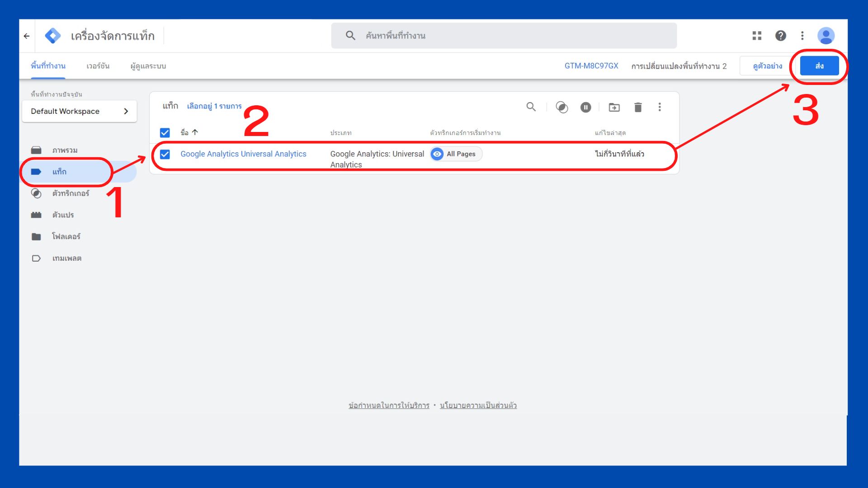Viewport: 868px width, 488px height.
Task: Click the แก้ไขล่าสุด column header
Action: pyautogui.click(x=610, y=133)
